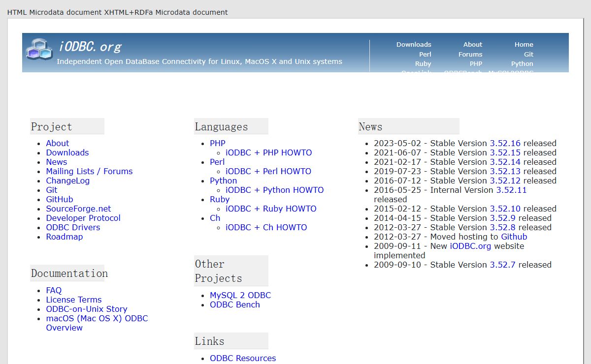Open License Terms under Documentation
591x364 pixels.
[x=73, y=300]
